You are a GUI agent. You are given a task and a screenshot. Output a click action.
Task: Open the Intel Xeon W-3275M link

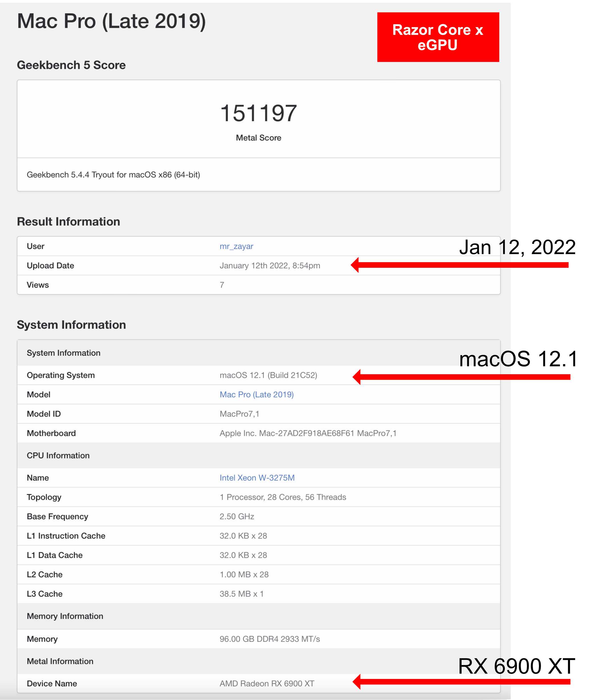click(x=257, y=478)
